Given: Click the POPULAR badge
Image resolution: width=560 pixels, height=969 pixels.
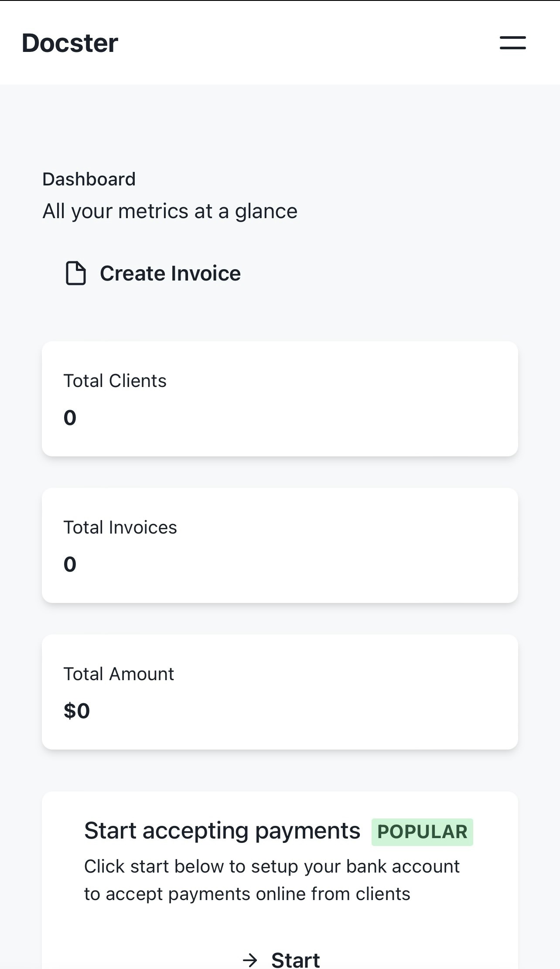Looking at the screenshot, I should tap(422, 832).
